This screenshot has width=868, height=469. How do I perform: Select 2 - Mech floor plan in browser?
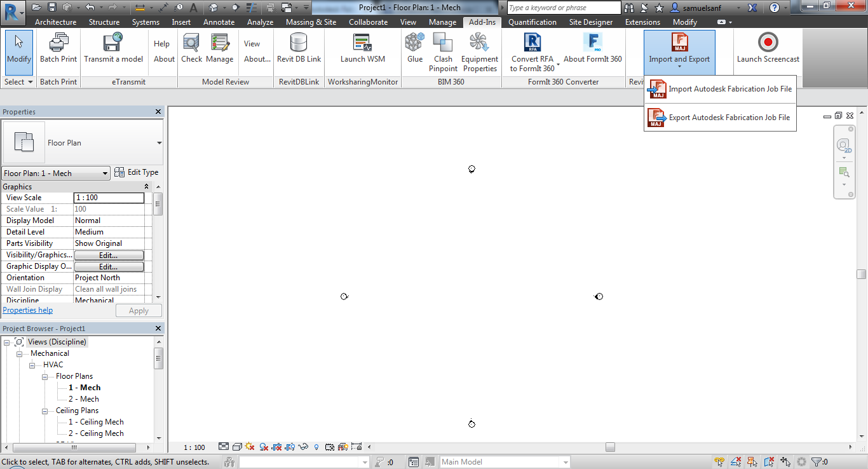pyautogui.click(x=84, y=399)
